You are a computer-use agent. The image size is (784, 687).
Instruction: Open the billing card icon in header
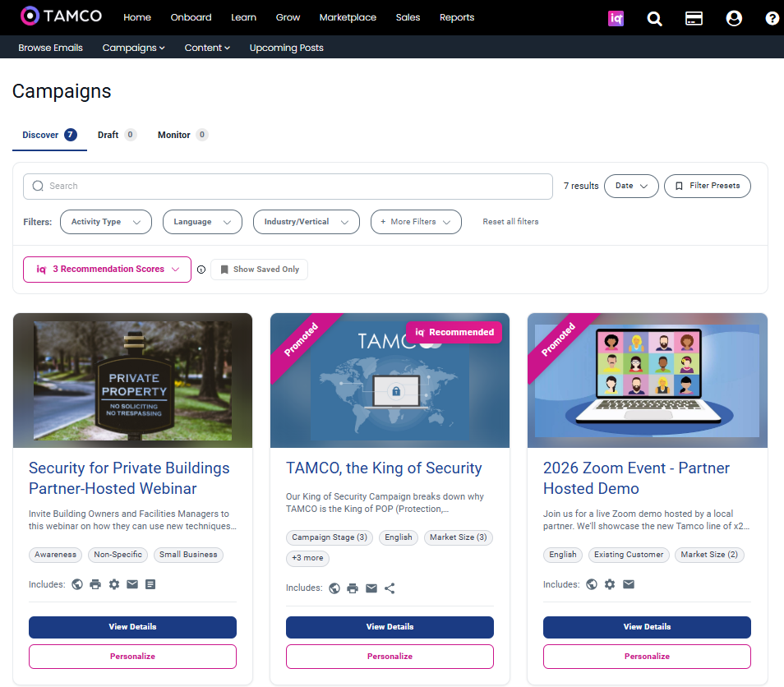[x=694, y=19]
